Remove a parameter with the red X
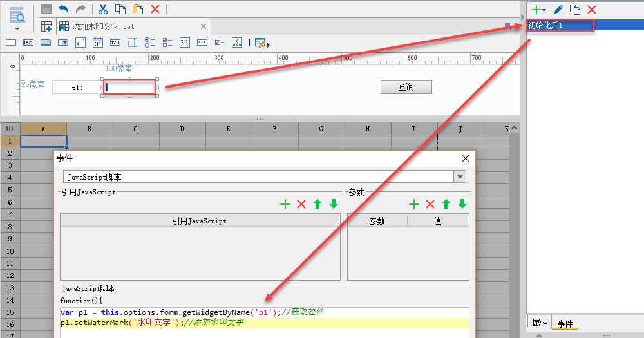 click(430, 204)
